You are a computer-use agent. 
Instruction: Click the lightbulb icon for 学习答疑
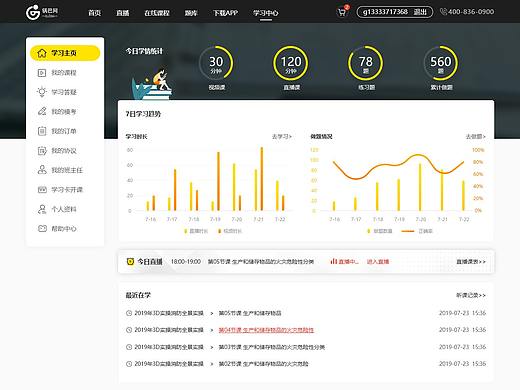point(42,92)
